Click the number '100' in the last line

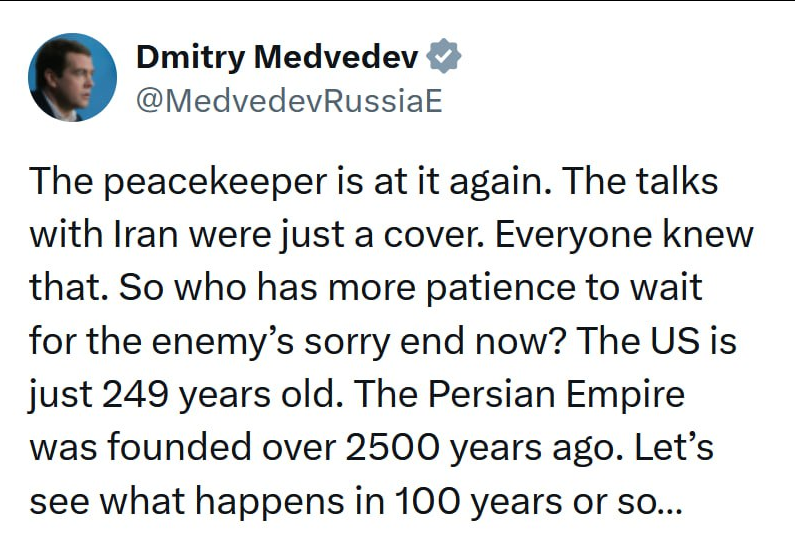click(x=430, y=500)
